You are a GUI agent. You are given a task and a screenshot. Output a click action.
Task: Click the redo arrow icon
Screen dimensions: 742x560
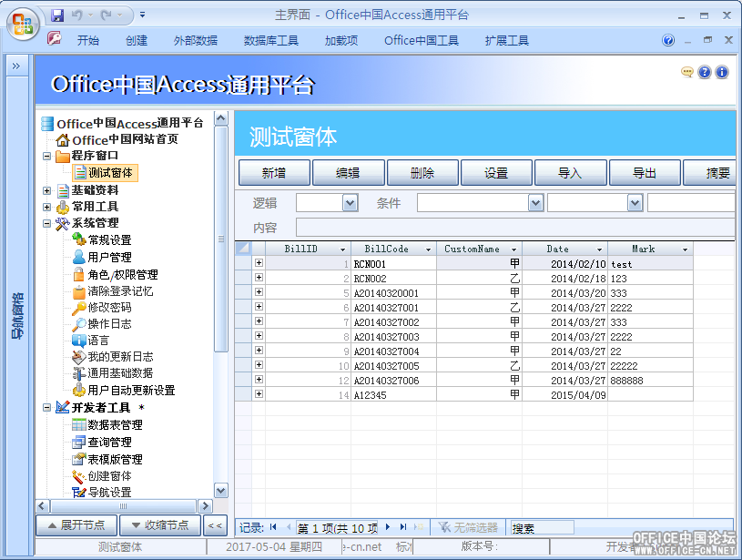tap(107, 15)
